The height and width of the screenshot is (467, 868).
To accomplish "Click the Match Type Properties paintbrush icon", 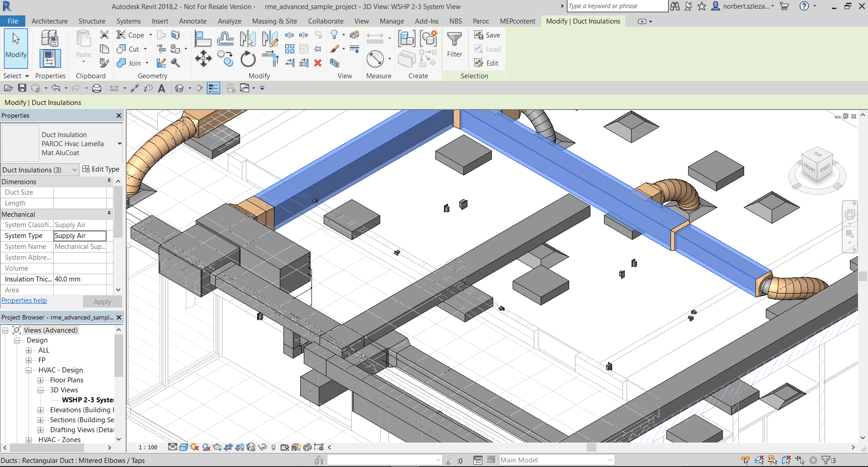I will tap(104, 63).
